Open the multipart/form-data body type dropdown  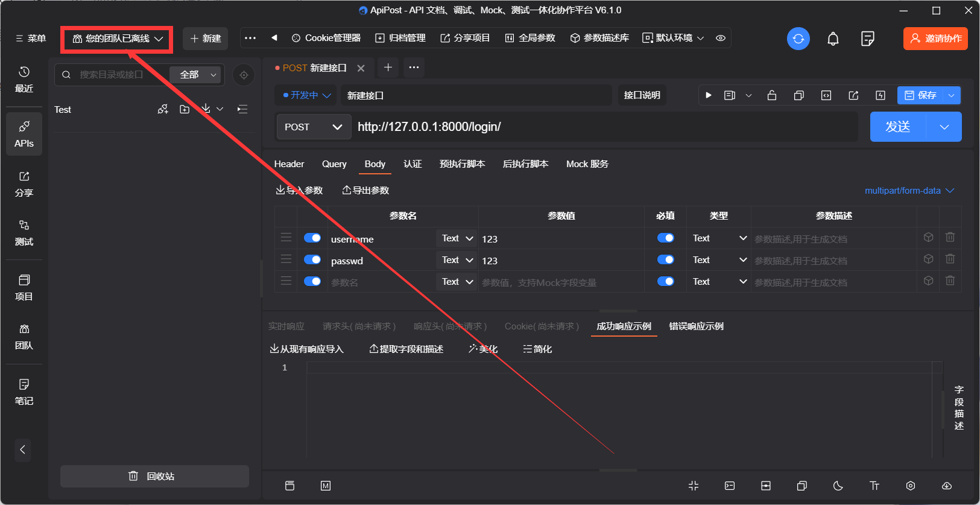click(x=909, y=191)
